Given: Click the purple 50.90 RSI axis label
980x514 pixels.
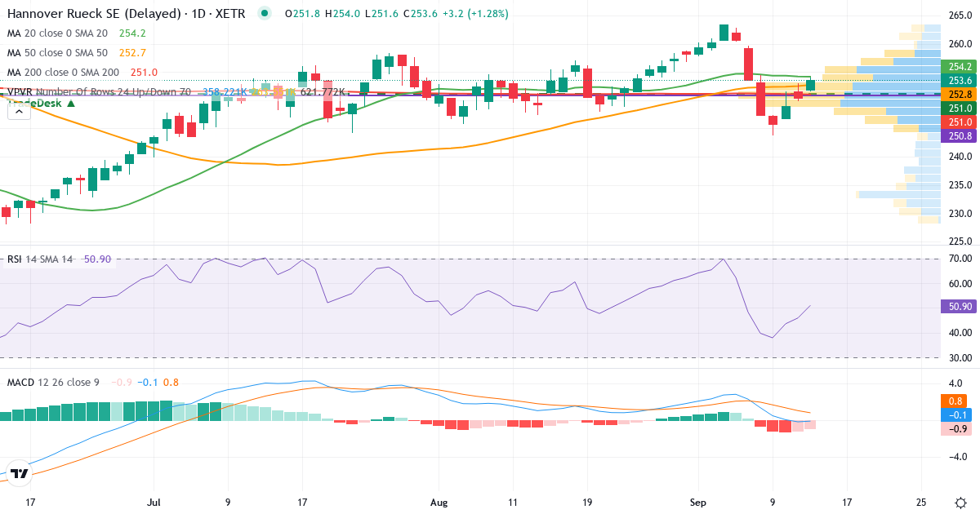Looking at the screenshot, I should pyautogui.click(x=958, y=307).
